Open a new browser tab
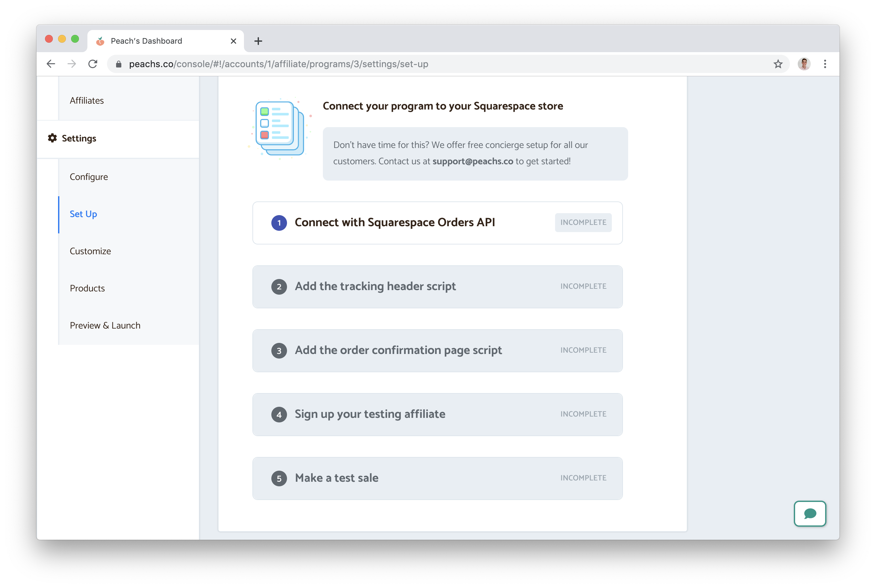The image size is (876, 588). 258,41
